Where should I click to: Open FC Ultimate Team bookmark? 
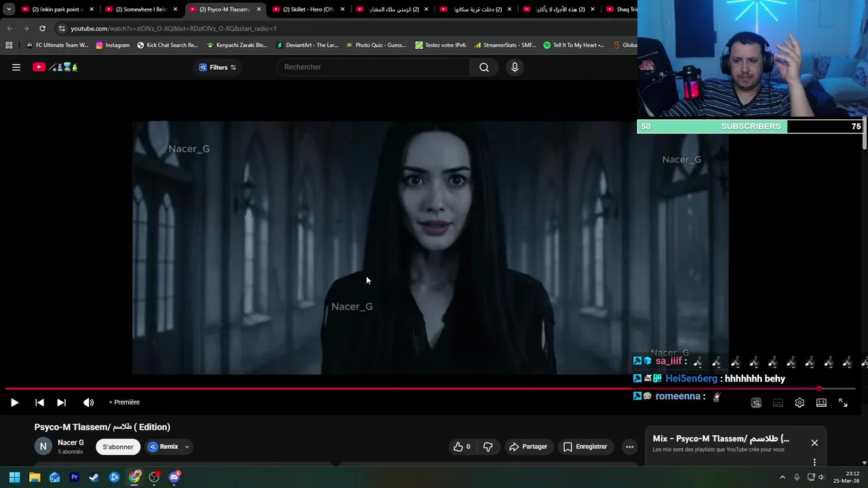[x=57, y=45]
